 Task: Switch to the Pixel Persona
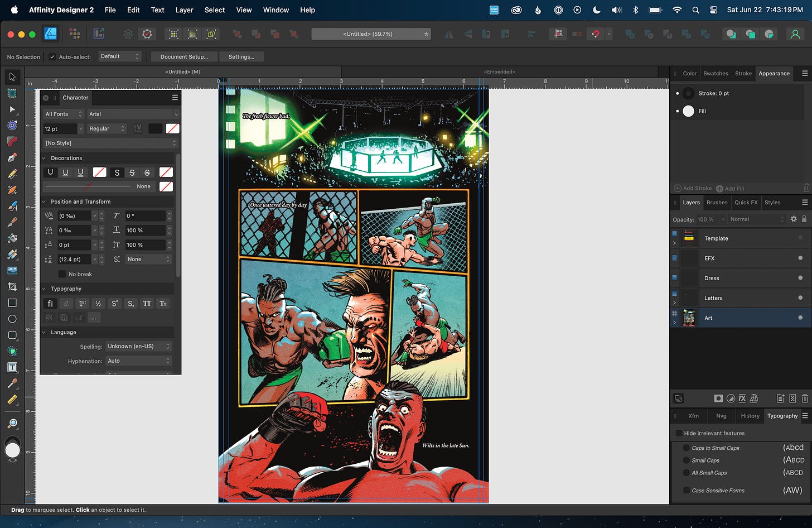pyautogui.click(x=75, y=34)
